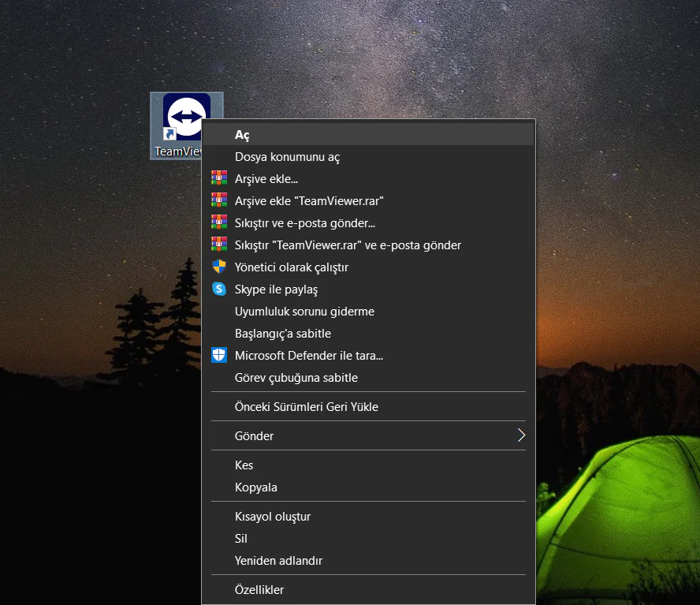700x605 pixels.
Task: Click the WinRAR icon beside 'Arşive ekle...'
Action: point(219,179)
